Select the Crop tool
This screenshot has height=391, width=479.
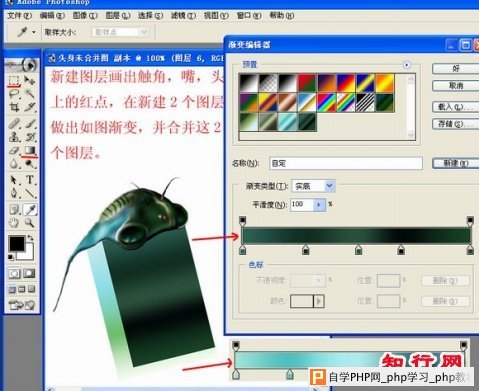click(14, 107)
